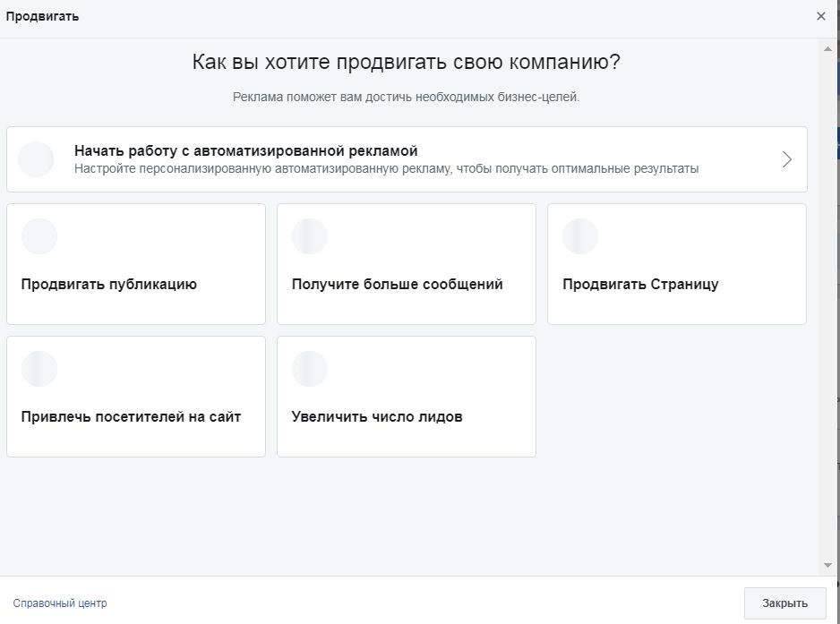The width and height of the screenshot is (840, 624).
Task: Choose 'Получите больше сообщений' card
Action: tap(406, 263)
